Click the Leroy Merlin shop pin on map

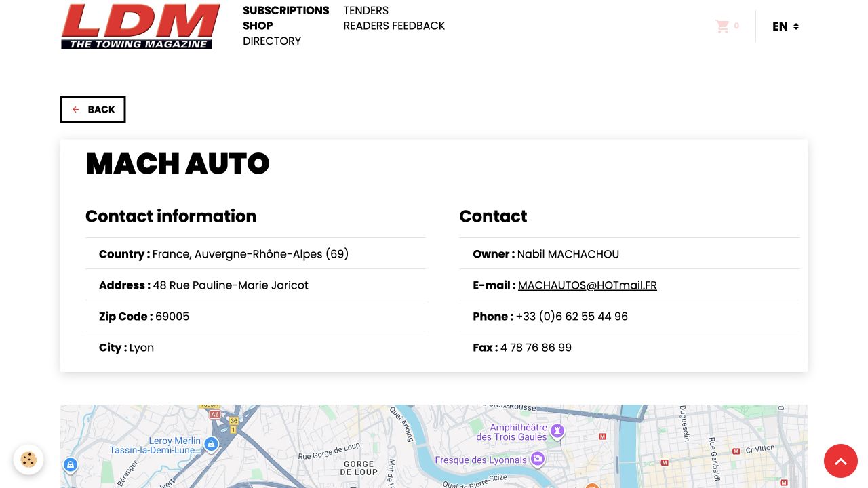click(212, 445)
